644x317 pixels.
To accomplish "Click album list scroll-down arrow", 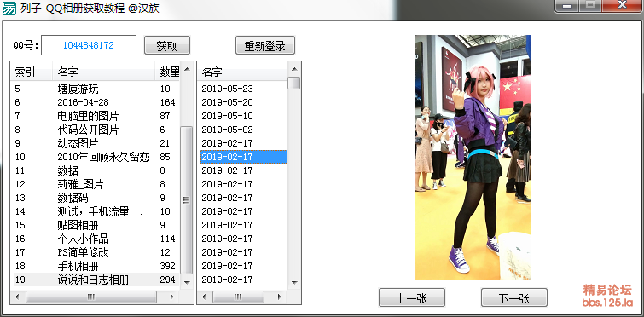I will 187,282.
